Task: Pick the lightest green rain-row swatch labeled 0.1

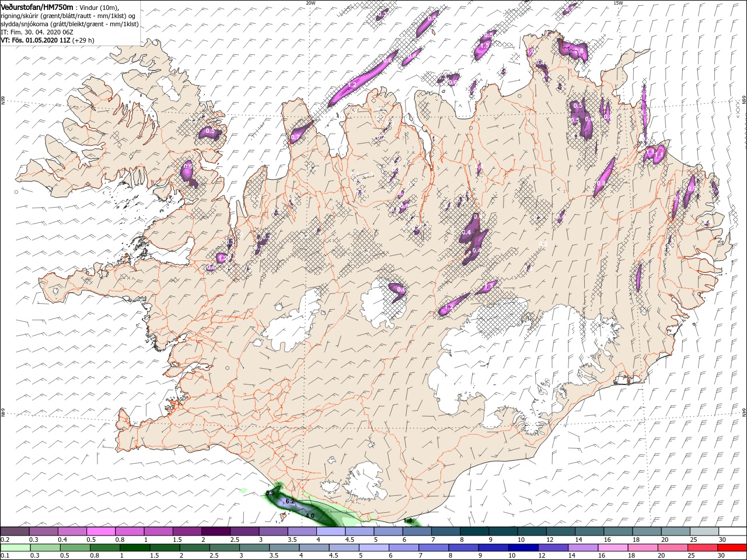Action: (x=15, y=548)
